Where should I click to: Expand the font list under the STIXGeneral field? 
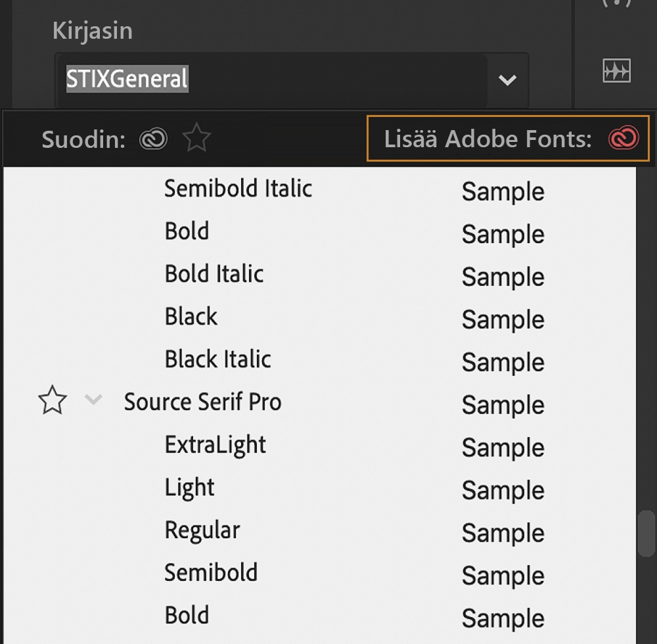[506, 80]
